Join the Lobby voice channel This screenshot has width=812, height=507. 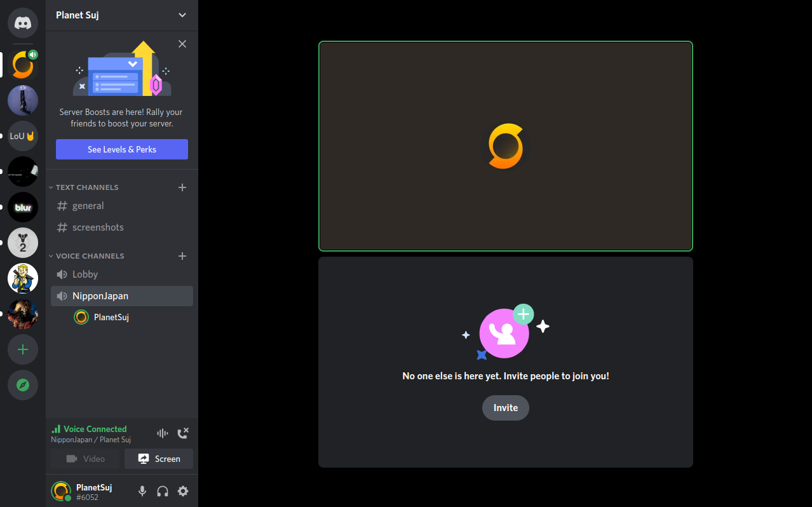point(122,274)
